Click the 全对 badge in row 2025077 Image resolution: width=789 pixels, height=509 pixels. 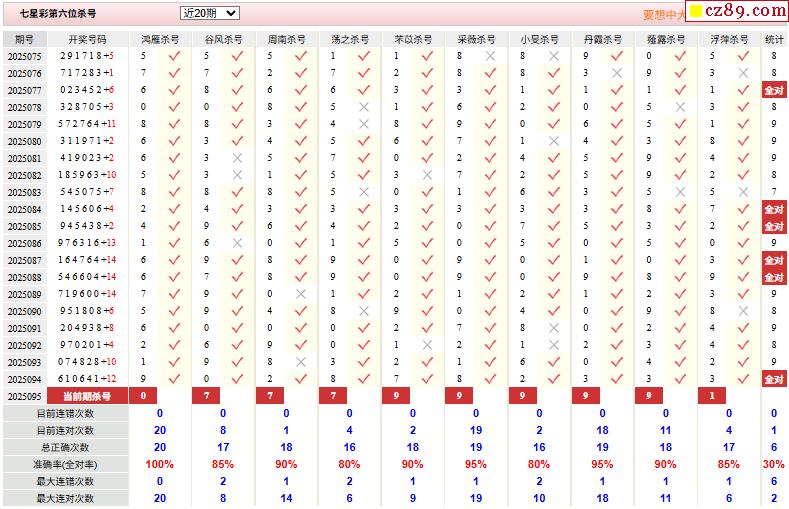tap(774, 91)
